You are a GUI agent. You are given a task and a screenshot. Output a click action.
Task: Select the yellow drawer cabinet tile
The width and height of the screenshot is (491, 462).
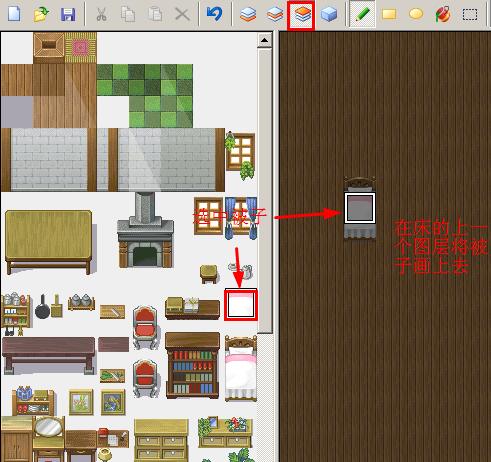point(161,440)
